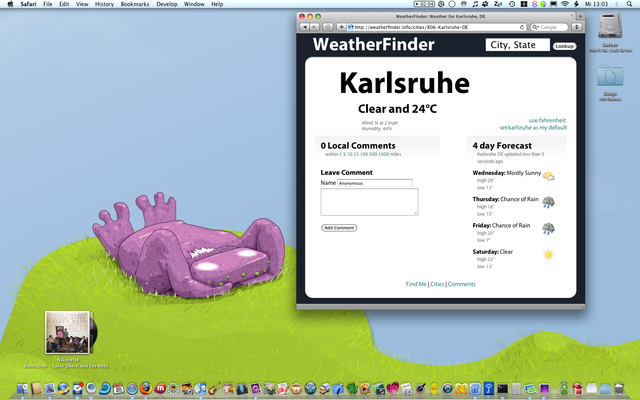The width and height of the screenshot is (640, 400).
Task: Click set karlsruhe as my default
Action: pos(533,128)
